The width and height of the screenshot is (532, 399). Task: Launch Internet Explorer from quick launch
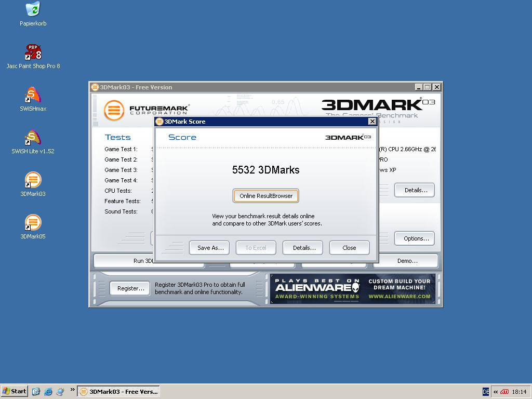click(48, 392)
